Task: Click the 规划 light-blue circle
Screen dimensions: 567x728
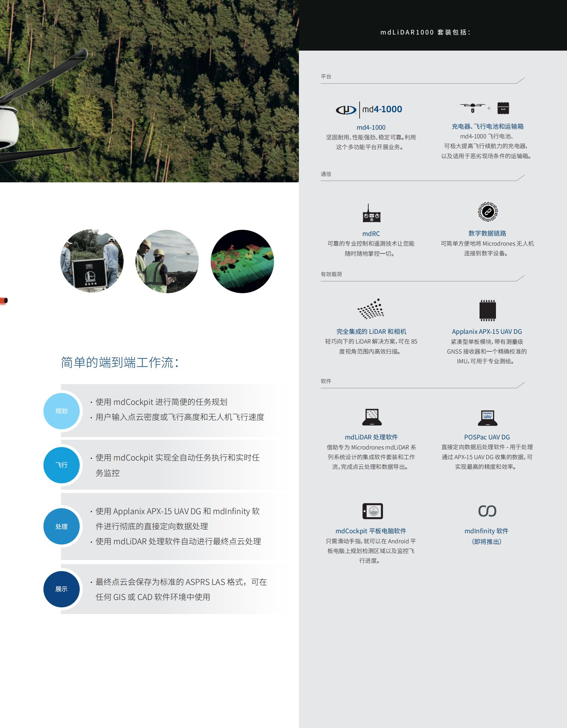Action: pos(61,411)
